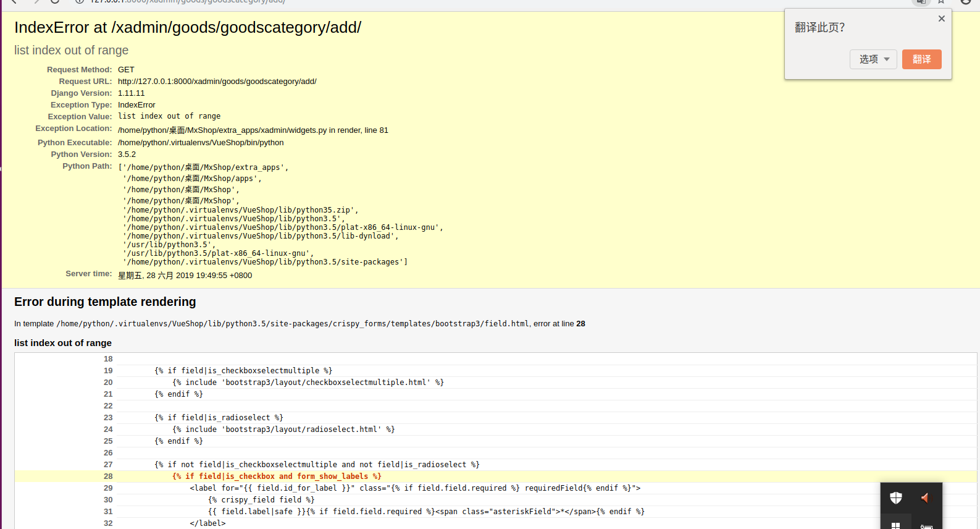
Task: Click template line 29 label for statement
Action: coord(415,488)
